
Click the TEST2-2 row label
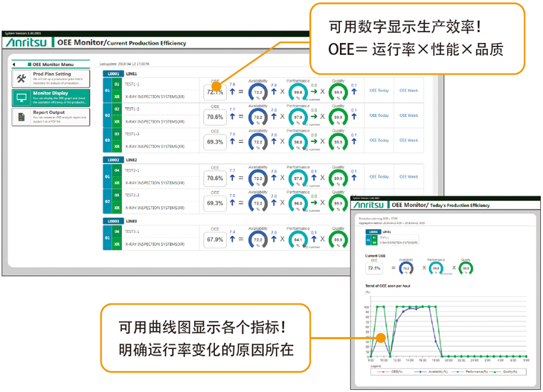click(x=132, y=196)
